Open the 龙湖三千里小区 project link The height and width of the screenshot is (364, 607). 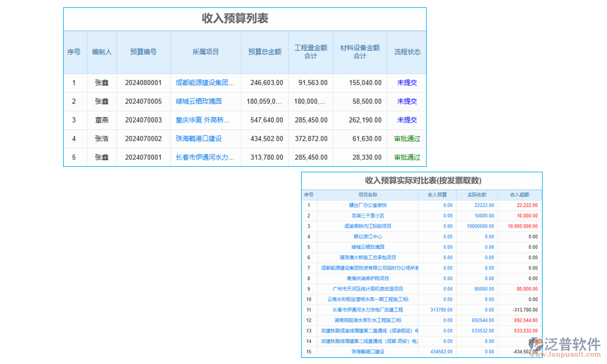pos(368,215)
